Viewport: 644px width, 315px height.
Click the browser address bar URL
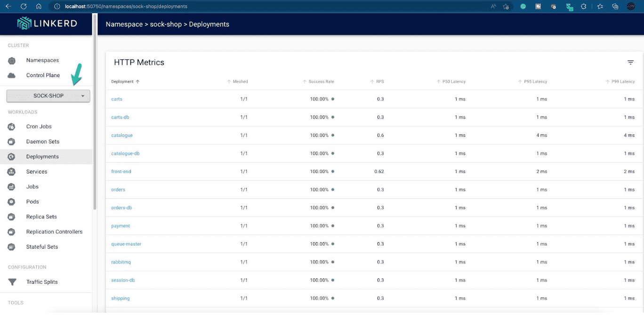coord(126,7)
